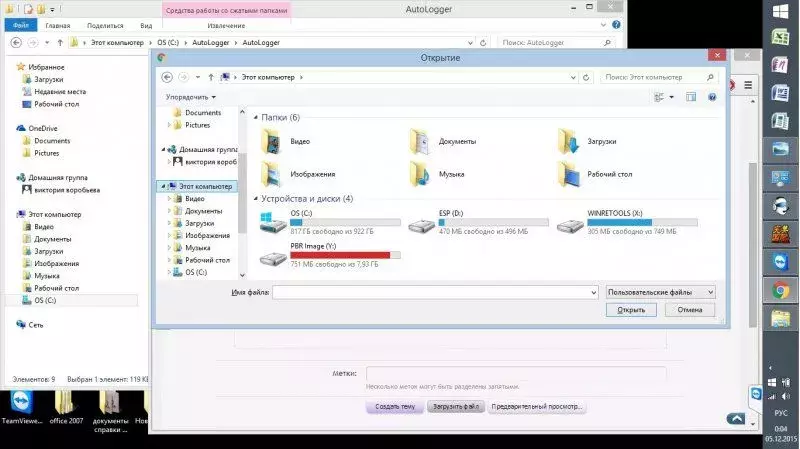
Task: Click the dialog up-one-level arrow
Action: point(211,77)
